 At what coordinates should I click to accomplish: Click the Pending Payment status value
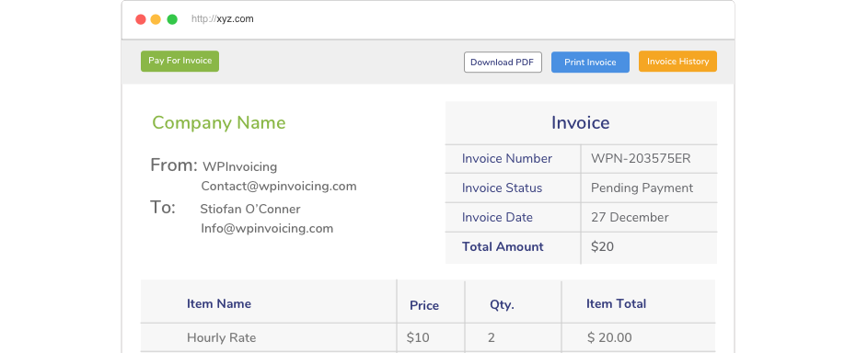pyautogui.click(x=642, y=188)
